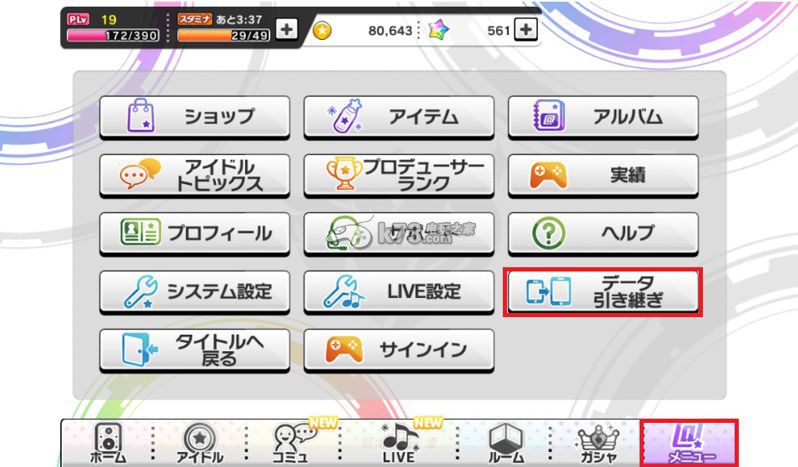Switch to the ガシャ crown tab
Screen dimensions: 798x467
(597, 443)
